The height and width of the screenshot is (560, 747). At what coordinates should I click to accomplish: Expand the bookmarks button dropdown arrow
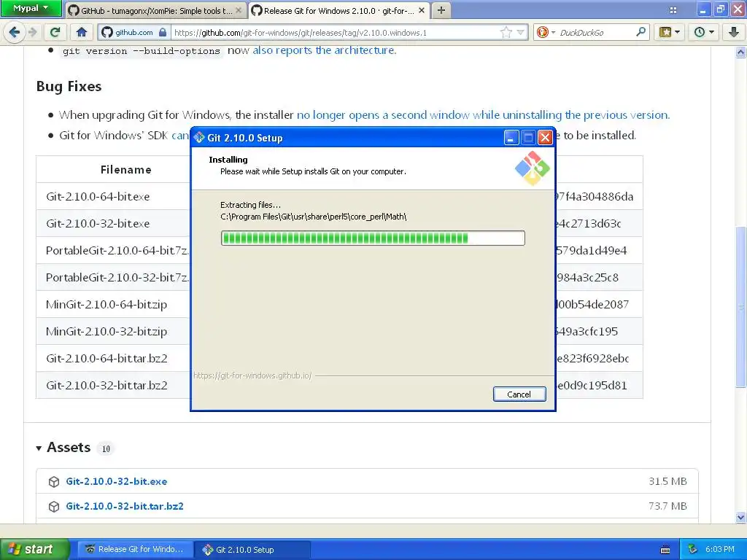(677, 32)
